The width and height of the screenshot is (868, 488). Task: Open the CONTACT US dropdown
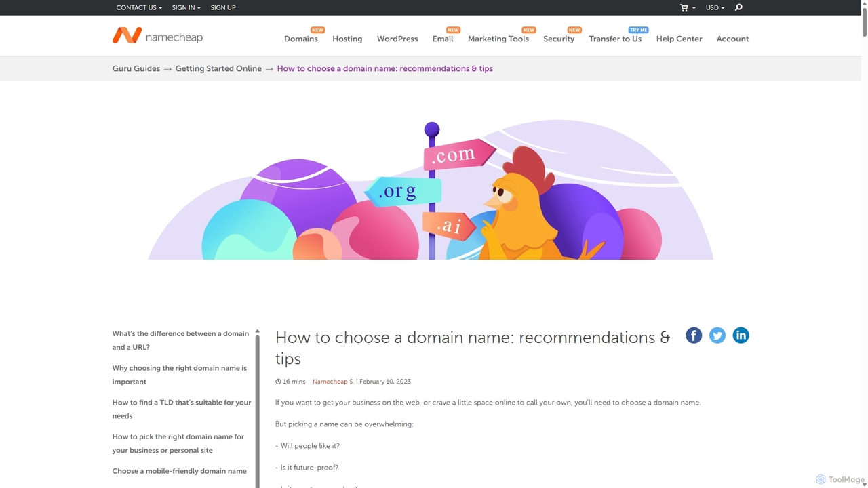click(139, 7)
